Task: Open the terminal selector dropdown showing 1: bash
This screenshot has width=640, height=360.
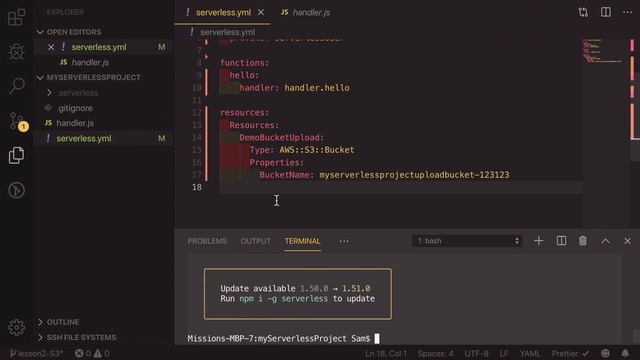Action: click(x=467, y=241)
